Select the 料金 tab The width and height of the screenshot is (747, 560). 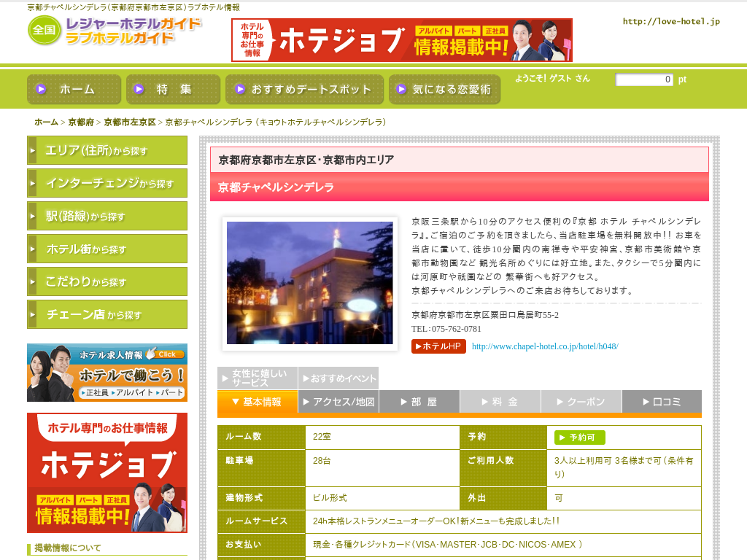500,402
